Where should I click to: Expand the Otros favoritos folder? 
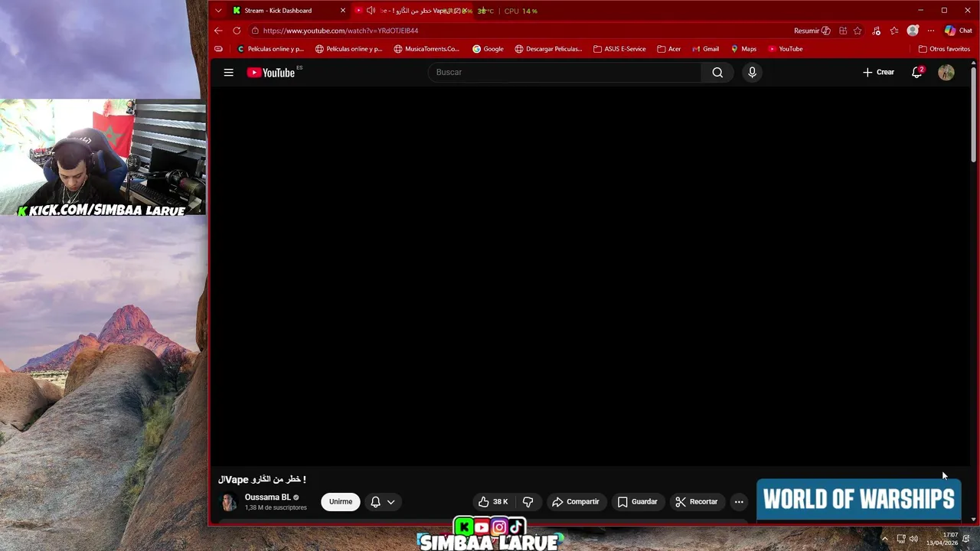pyautogui.click(x=944, y=49)
